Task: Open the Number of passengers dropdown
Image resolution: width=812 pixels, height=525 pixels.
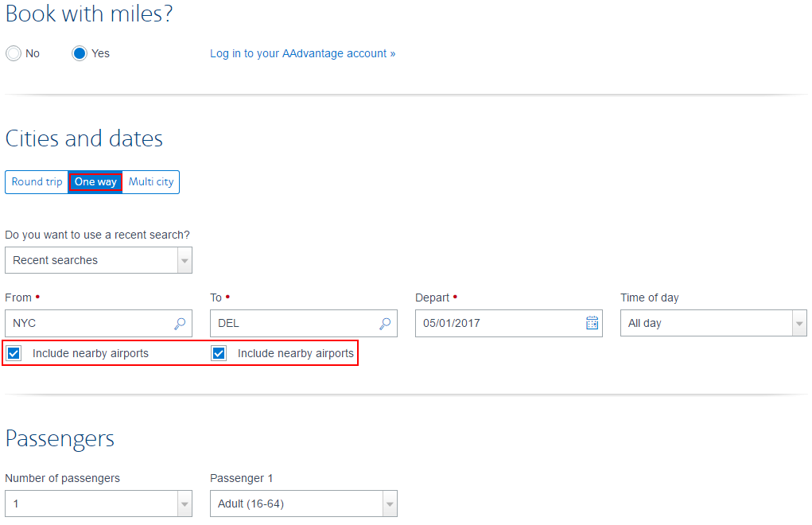Action: click(99, 504)
